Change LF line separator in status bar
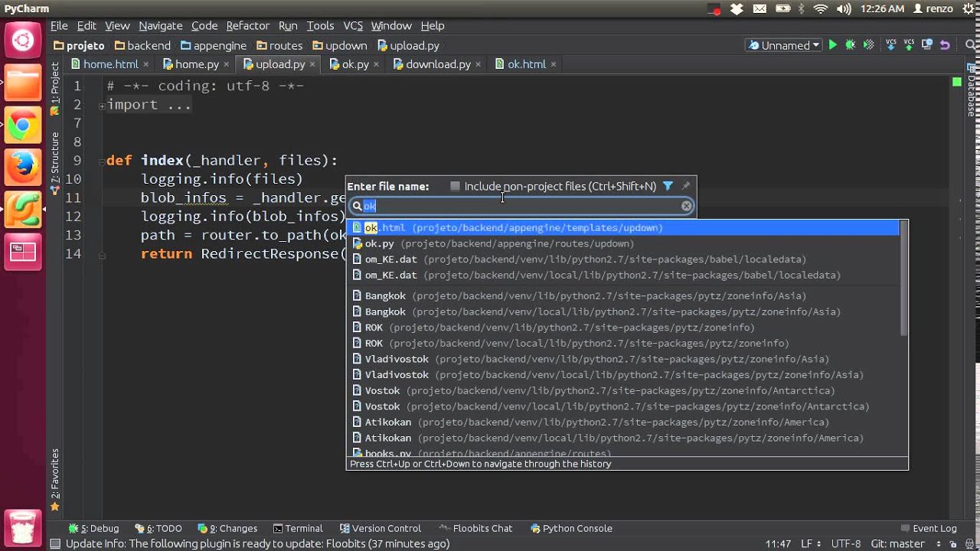This screenshot has width=980, height=551. click(x=810, y=544)
